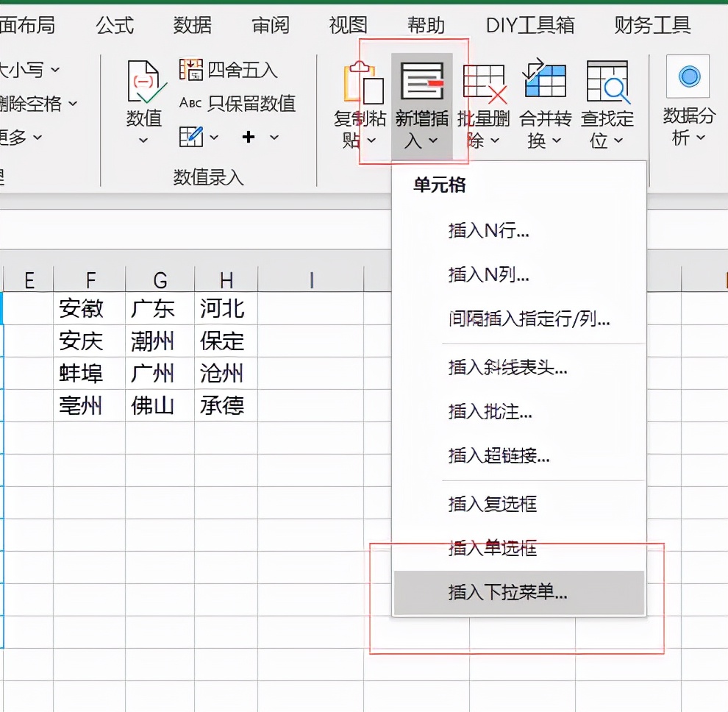728x712 pixels.
Task: Select column I header
Action: coord(311,280)
